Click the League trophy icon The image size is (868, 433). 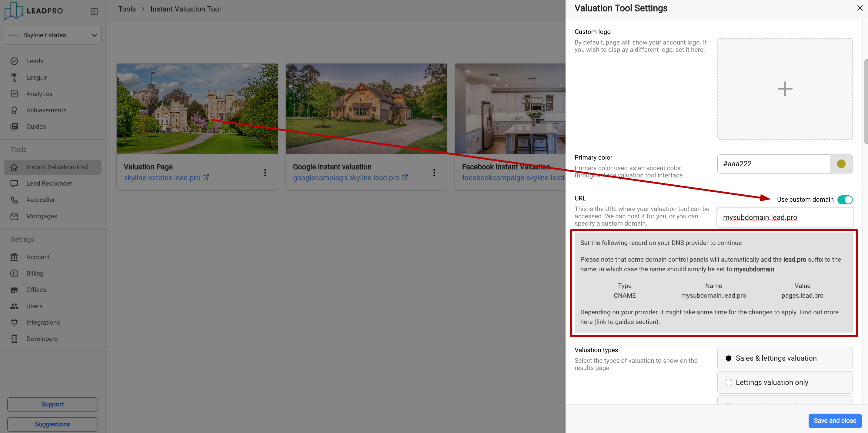point(14,78)
